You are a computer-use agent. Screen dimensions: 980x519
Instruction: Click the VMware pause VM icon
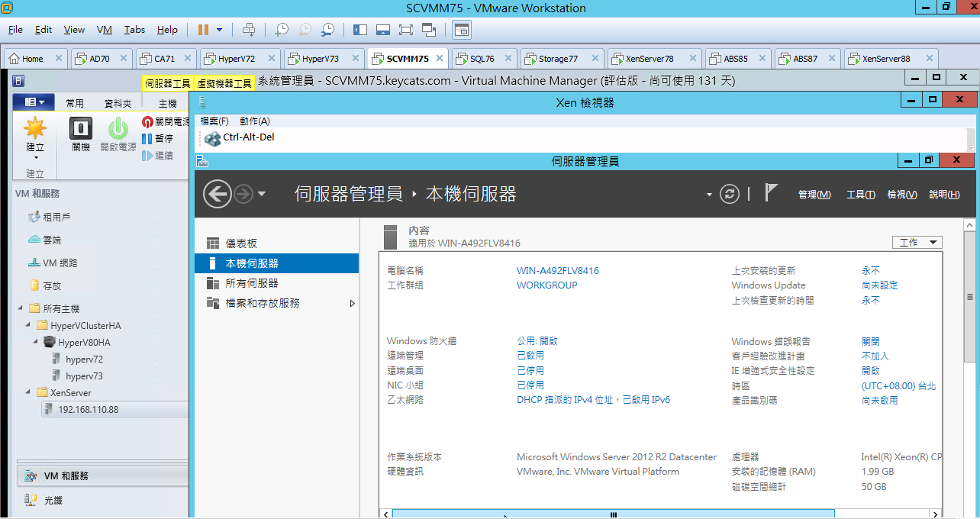[203, 30]
